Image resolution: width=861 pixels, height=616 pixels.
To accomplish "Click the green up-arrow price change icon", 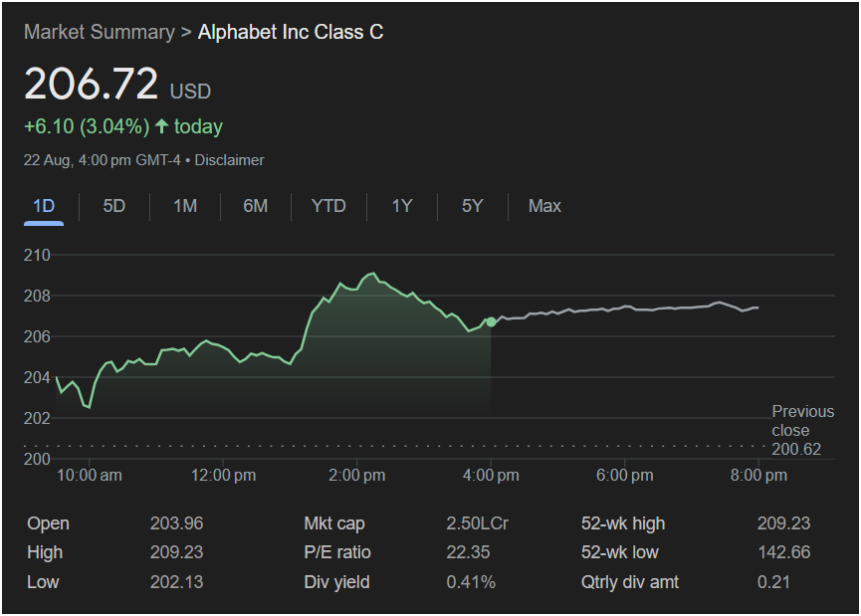I will click(x=161, y=126).
